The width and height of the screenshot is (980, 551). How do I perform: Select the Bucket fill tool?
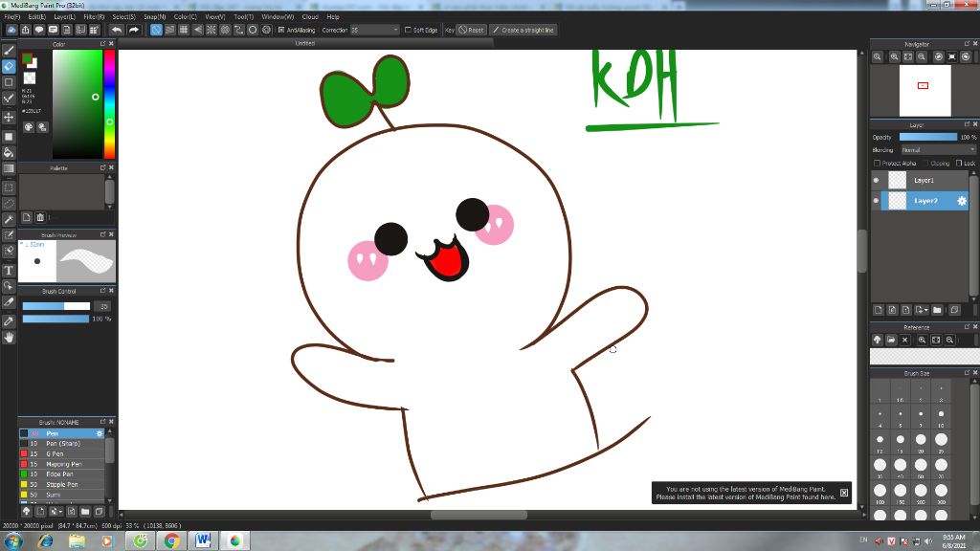point(9,152)
